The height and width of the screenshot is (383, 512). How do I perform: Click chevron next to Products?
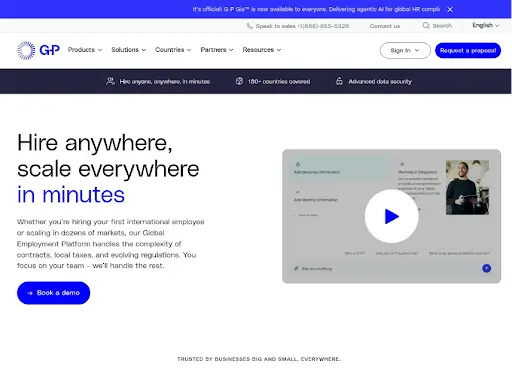tap(100, 50)
